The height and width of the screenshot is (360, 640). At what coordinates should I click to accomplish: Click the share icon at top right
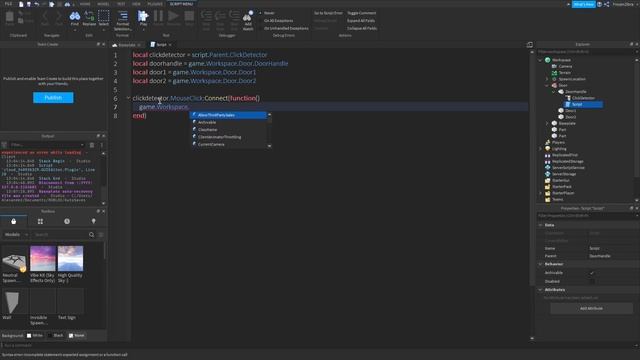coord(607,4)
